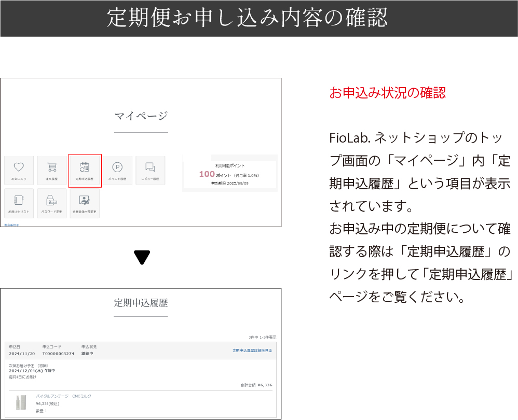This screenshot has width=518, height=420.
Task: Click order code T00000003274
Action: 58,354
